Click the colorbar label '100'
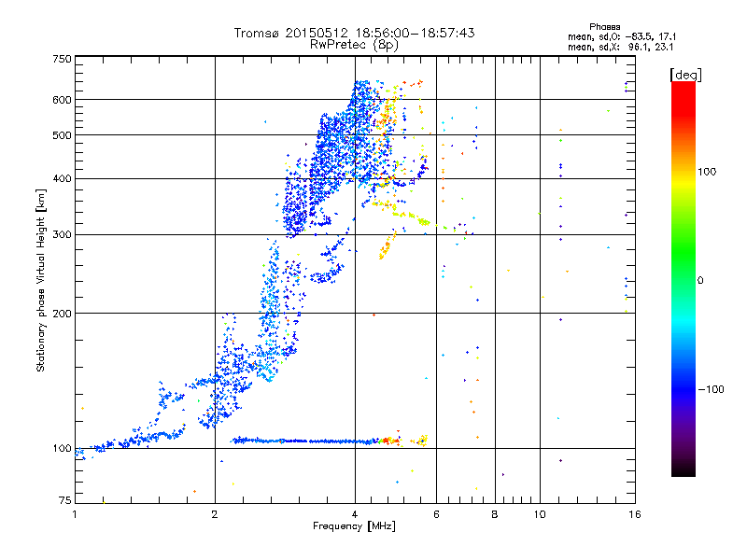 pos(707,172)
